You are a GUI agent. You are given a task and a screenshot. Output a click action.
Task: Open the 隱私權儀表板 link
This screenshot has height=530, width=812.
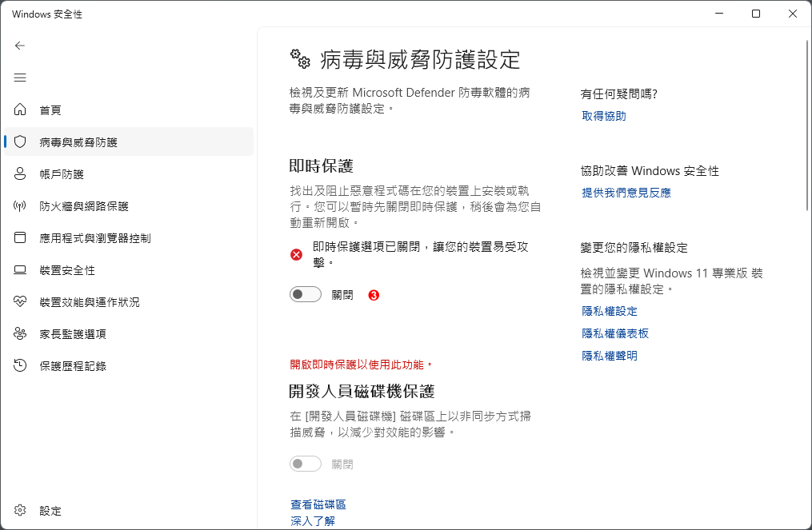click(615, 333)
